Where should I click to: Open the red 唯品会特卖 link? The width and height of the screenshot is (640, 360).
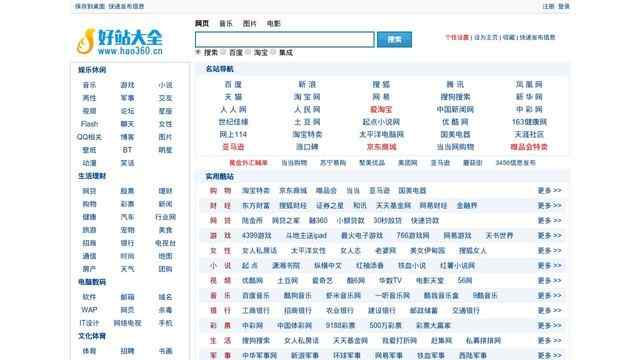point(529,147)
